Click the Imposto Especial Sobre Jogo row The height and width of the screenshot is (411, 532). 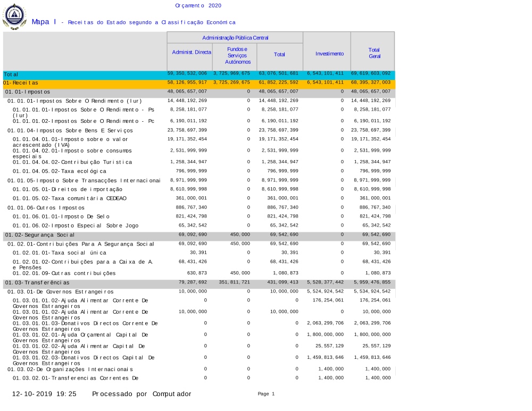click(x=75, y=225)
